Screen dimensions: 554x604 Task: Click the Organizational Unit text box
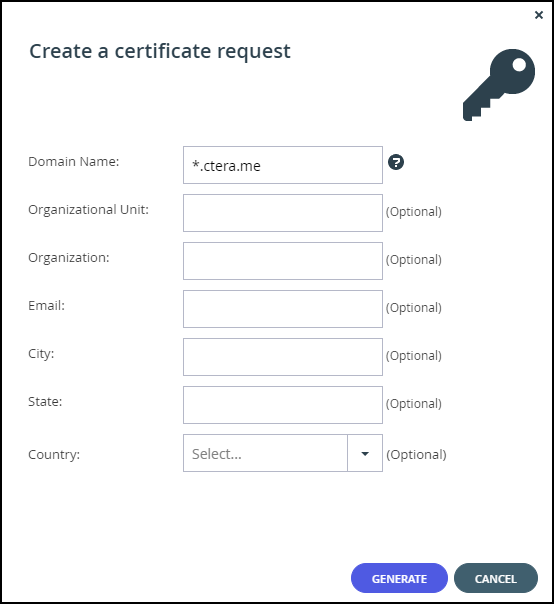tap(283, 213)
